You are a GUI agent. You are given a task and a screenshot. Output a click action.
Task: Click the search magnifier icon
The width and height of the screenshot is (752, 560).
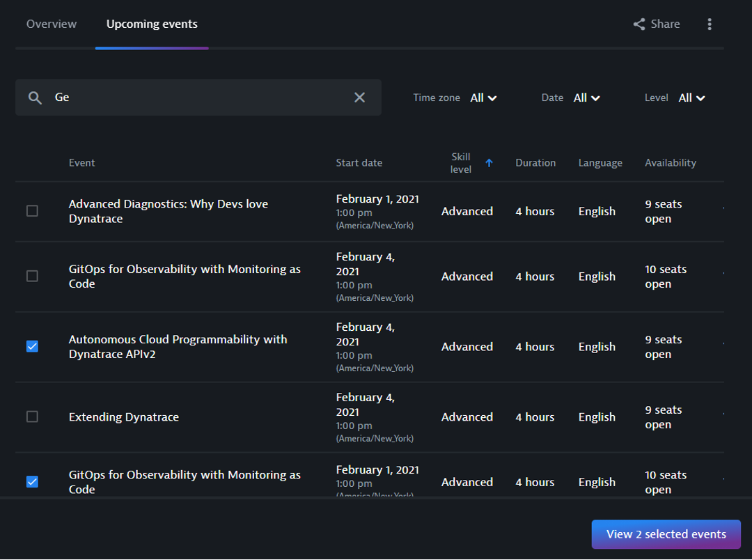coord(35,98)
